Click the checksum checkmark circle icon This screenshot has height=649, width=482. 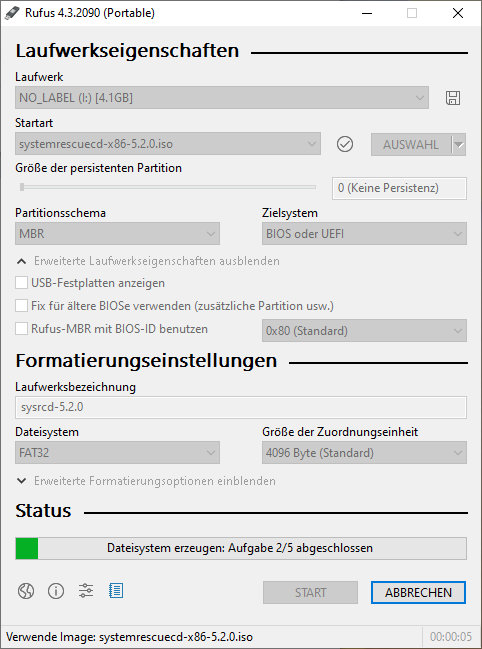345,144
